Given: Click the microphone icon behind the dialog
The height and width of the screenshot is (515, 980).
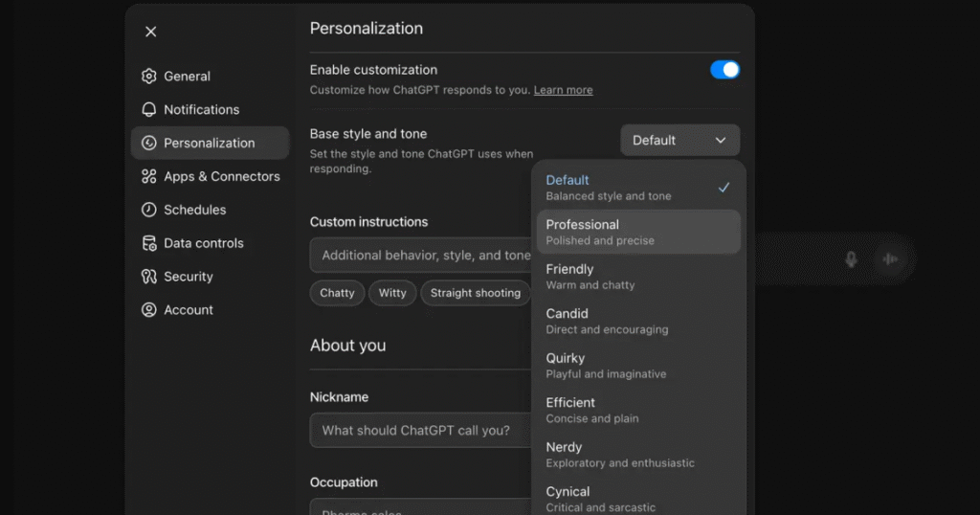Looking at the screenshot, I should pos(851,259).
